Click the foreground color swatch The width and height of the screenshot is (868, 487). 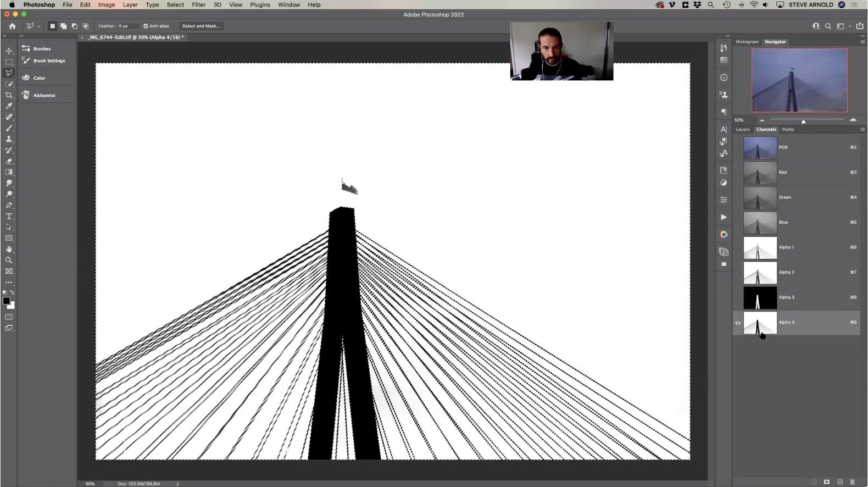coord(7,301)
